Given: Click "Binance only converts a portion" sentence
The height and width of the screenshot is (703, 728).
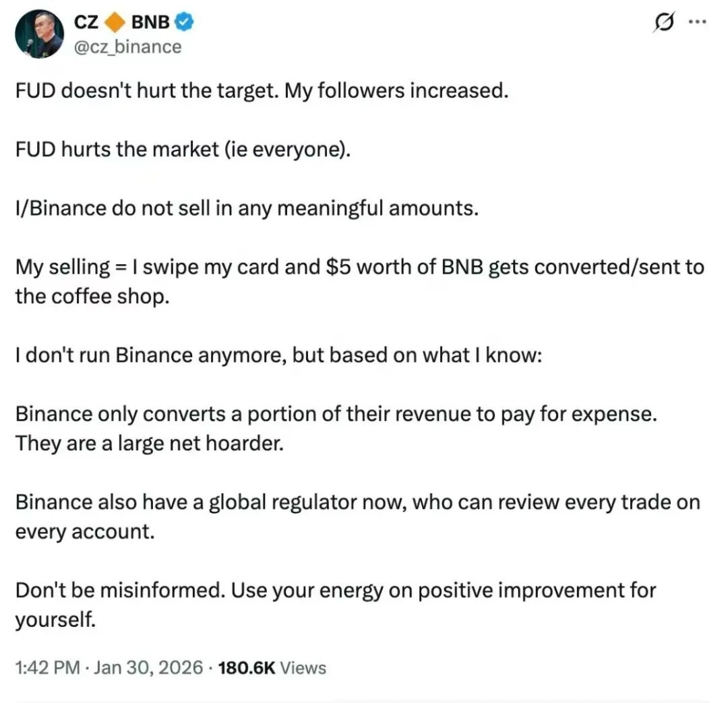Looking at the screenshot, I should tap(336, 414).
